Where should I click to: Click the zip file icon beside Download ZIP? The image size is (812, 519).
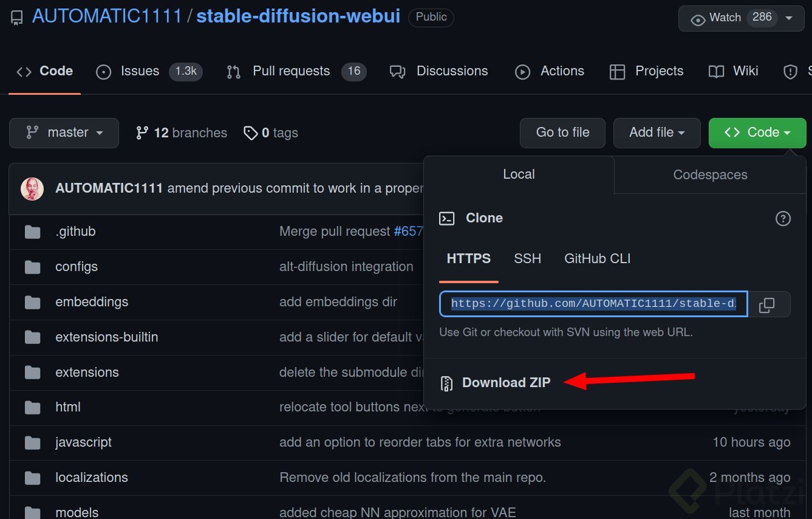coord(447,383)
